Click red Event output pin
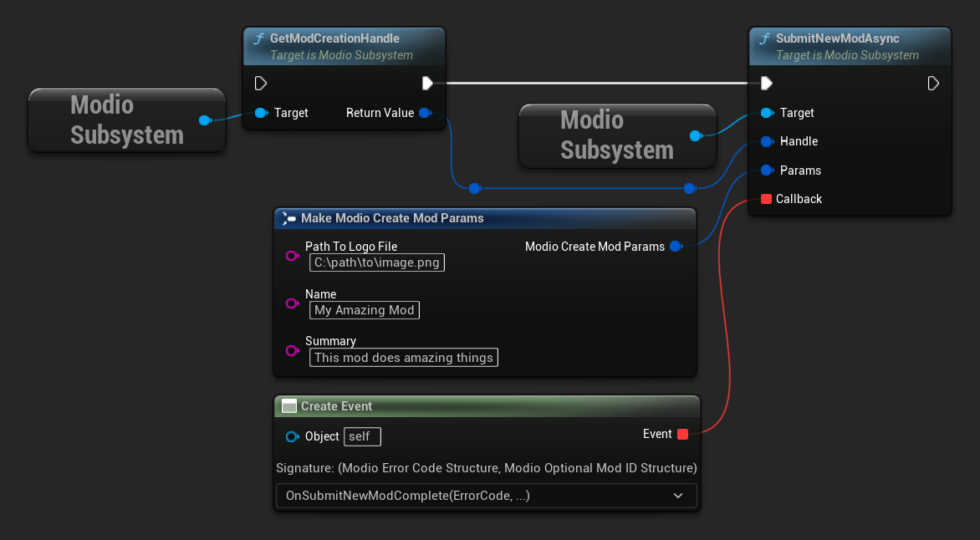 click(x=682, y=435)
